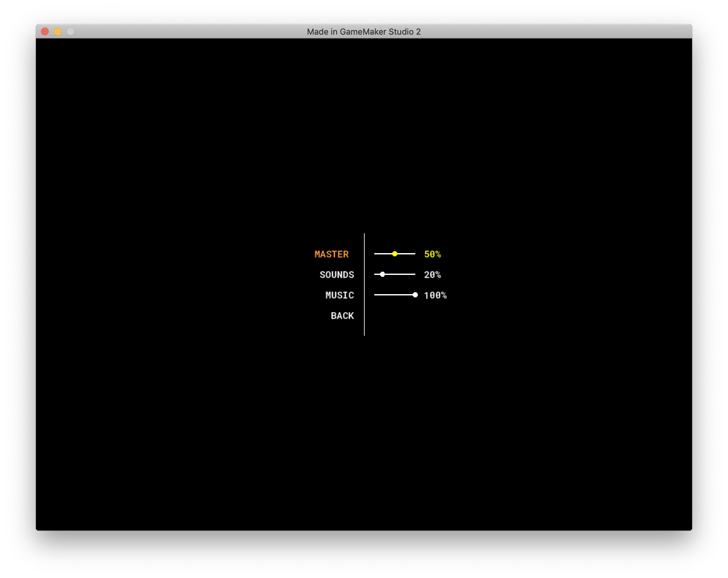Click the window title 'Made in GameMaker Studio 2'
The width and height of the screenshot is (728, 578).
click(x=364, y=32)
